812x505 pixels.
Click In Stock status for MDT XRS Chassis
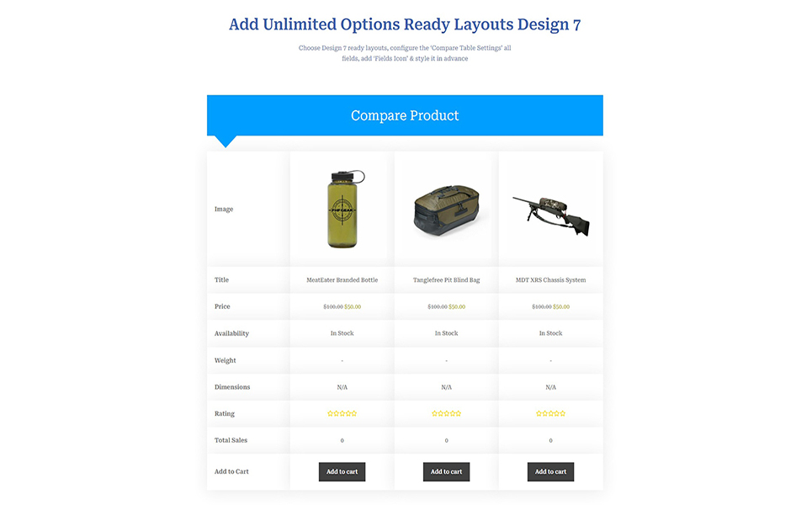coord(550,334)
